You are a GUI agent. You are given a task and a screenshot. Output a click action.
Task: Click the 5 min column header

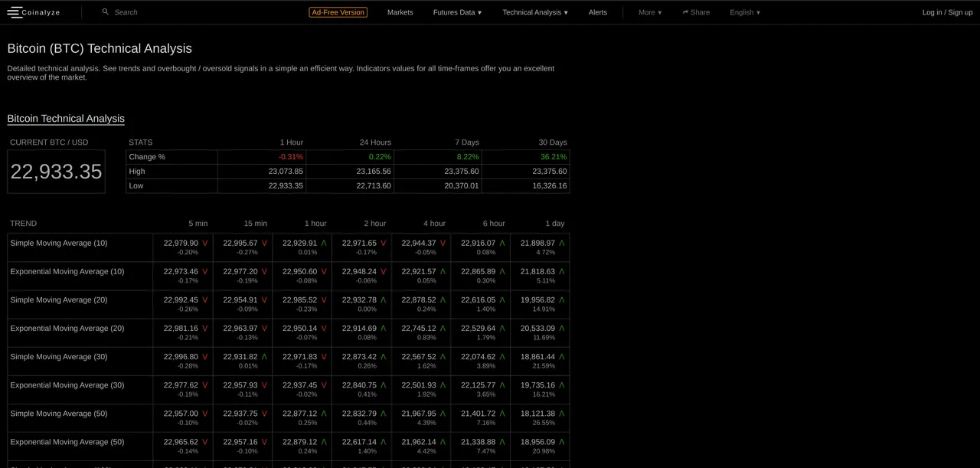198,224
